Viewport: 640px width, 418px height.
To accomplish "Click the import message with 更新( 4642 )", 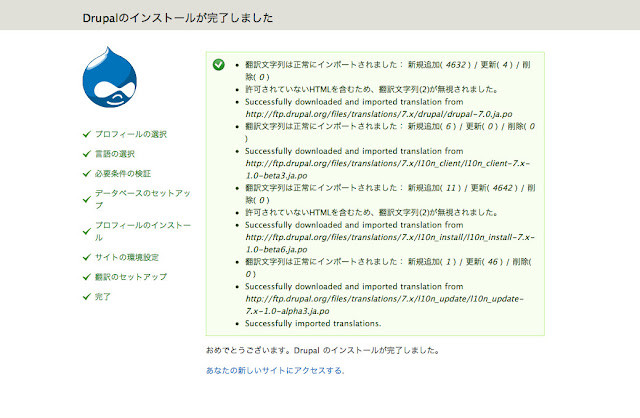I will [390, 194].
